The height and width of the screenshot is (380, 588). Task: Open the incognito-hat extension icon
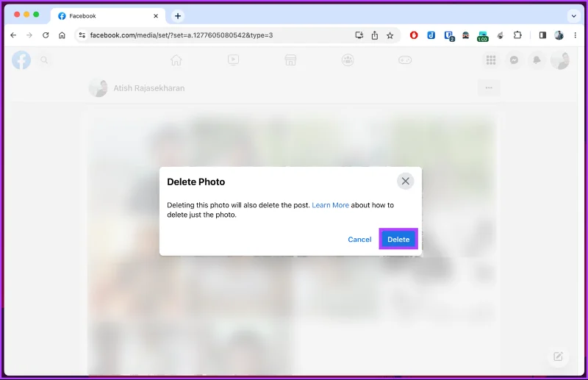click(x=465, y=35)
